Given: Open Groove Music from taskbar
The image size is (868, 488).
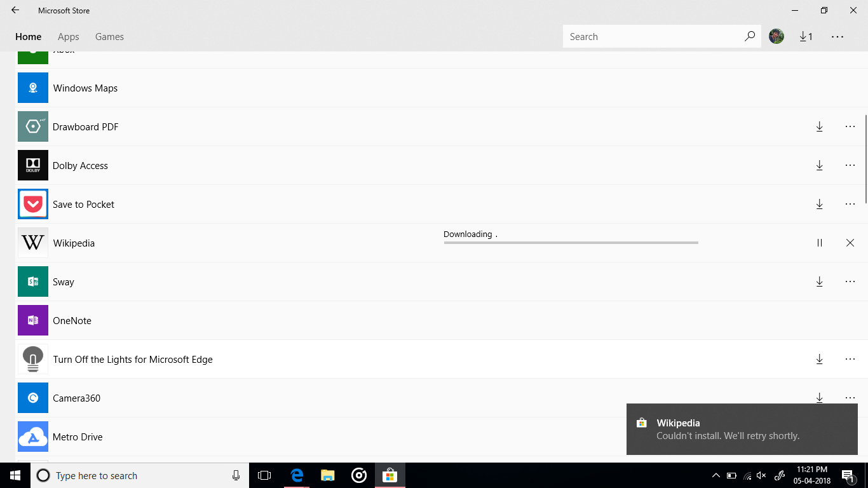Looking at the screenshot, I should 359,475.
